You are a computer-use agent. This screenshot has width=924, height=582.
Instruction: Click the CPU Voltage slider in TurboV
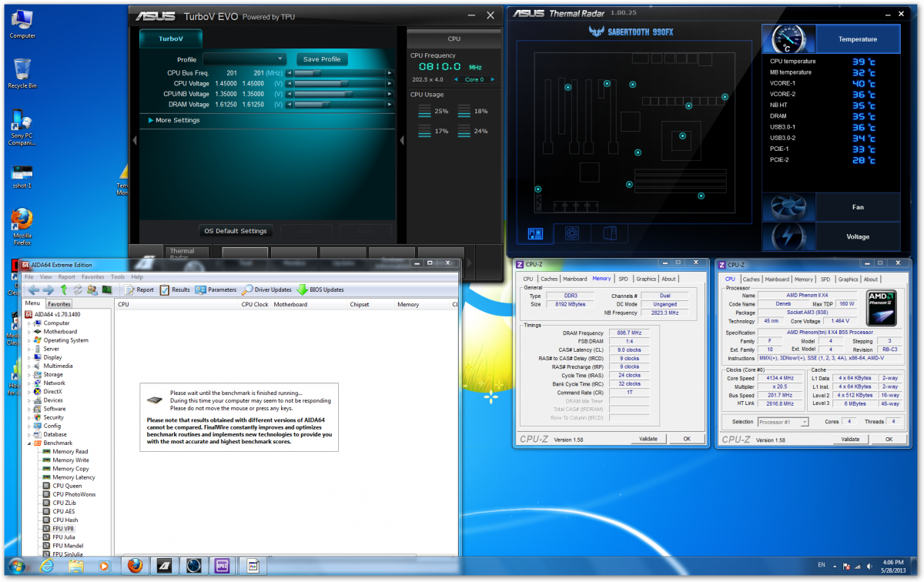(340, 83)
